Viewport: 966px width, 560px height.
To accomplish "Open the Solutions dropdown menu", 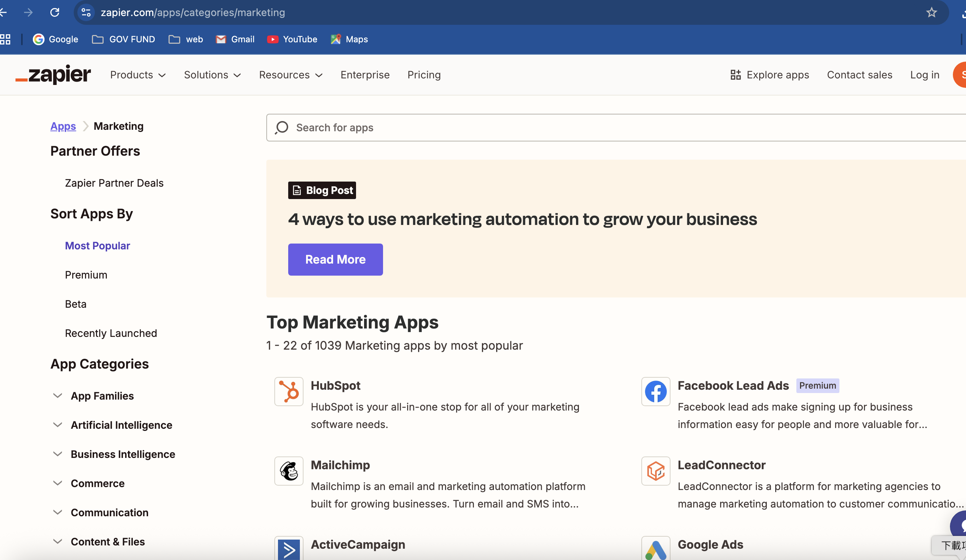I will (212, 75).
